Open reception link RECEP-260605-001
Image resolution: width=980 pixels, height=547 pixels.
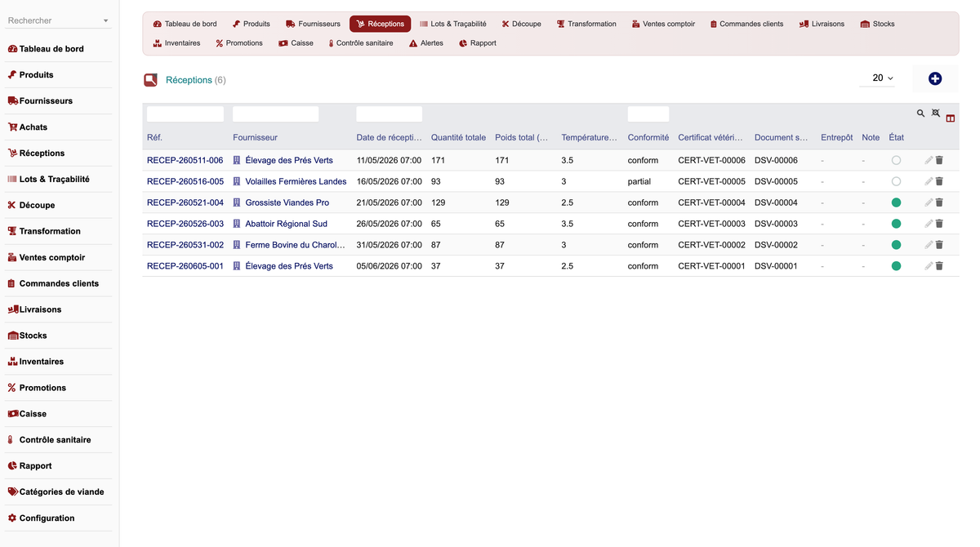point(185,266)
